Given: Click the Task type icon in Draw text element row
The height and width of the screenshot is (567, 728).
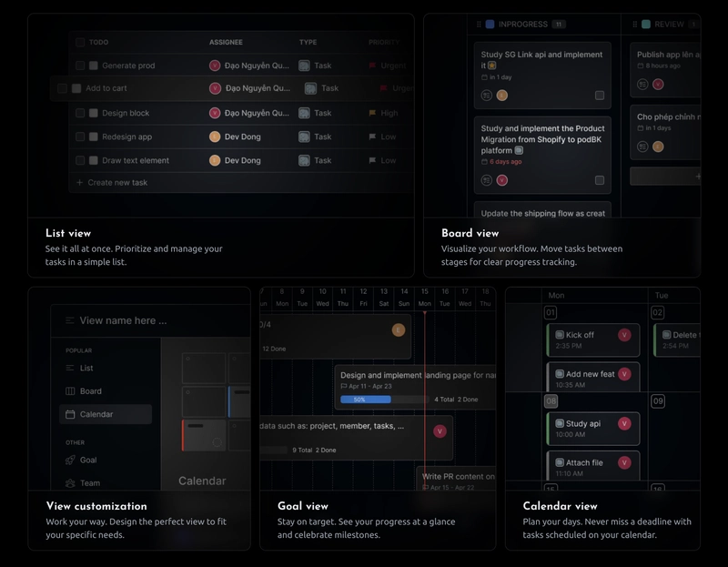Looking at the screenshot, I should pos(304,160).
